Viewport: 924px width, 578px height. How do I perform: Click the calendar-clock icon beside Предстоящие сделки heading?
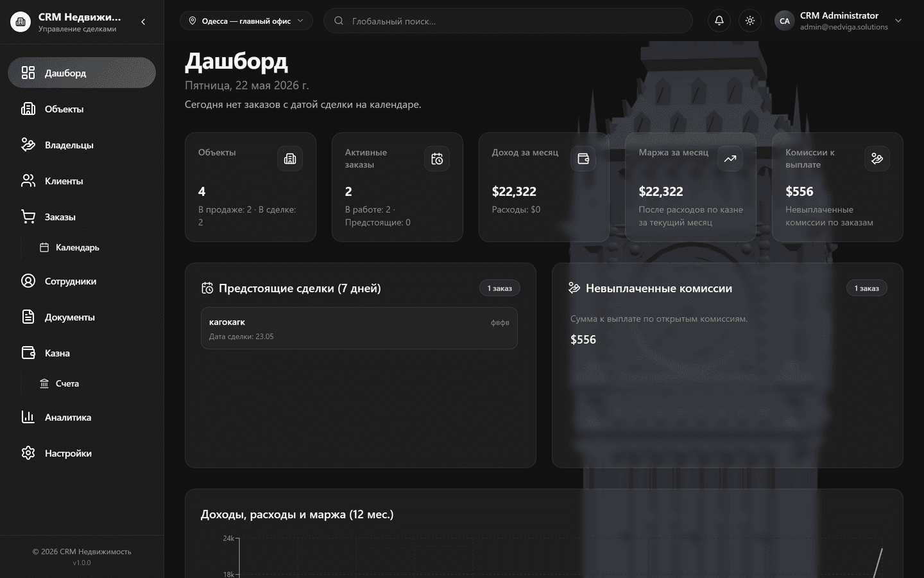click(x=207, y=288)
